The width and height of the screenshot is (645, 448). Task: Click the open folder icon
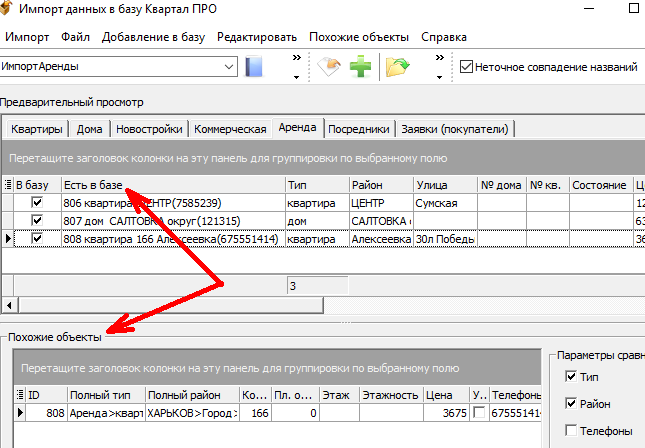tap(399, 68)
